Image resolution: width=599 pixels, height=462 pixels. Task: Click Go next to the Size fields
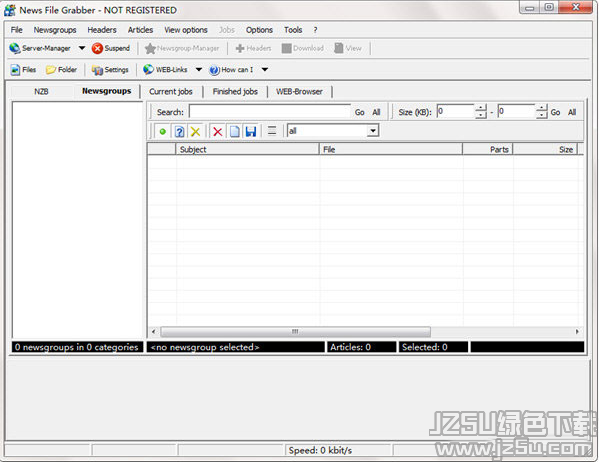555,112
